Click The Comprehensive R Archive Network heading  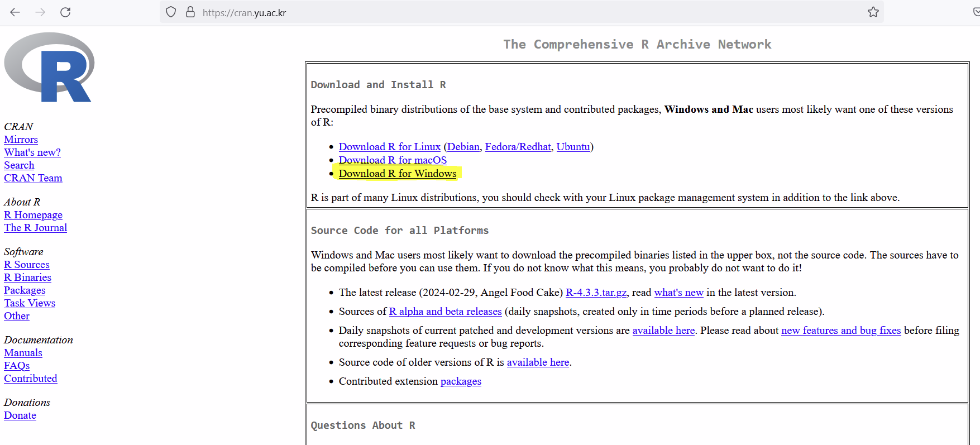(637, 44)
